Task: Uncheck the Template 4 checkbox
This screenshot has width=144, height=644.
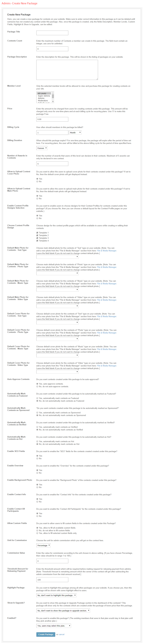Action: pyautogui.click(x=37, y=241)
